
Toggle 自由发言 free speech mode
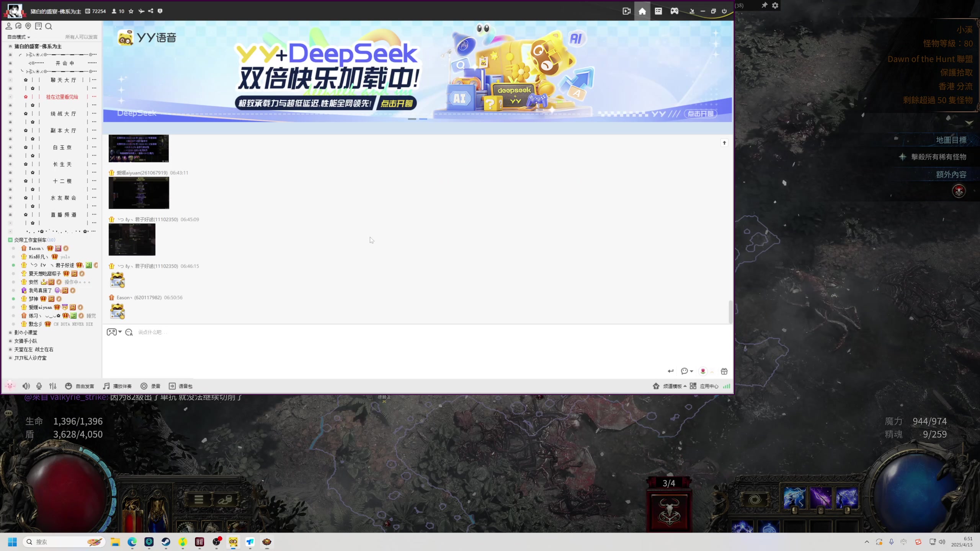[80, 386]
